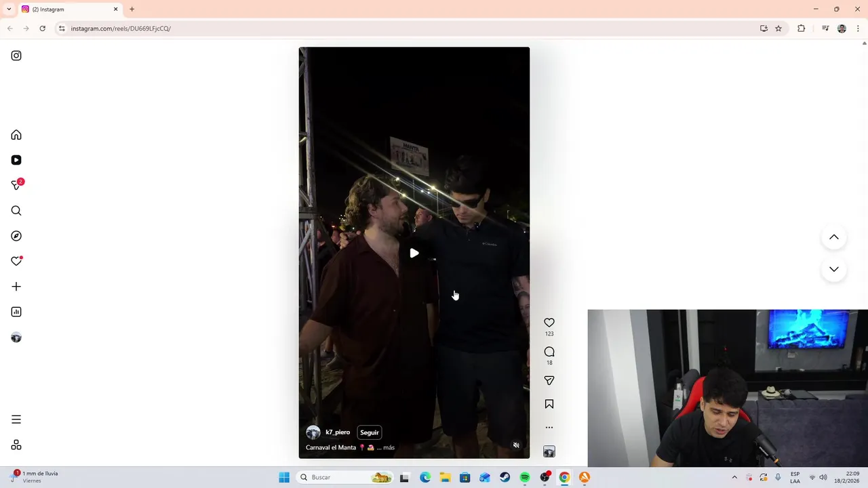Open the hamburger More menu in sidebar
Image resolution: width=868 pixels, height=488 pixels.
click(x=16, y=420)
